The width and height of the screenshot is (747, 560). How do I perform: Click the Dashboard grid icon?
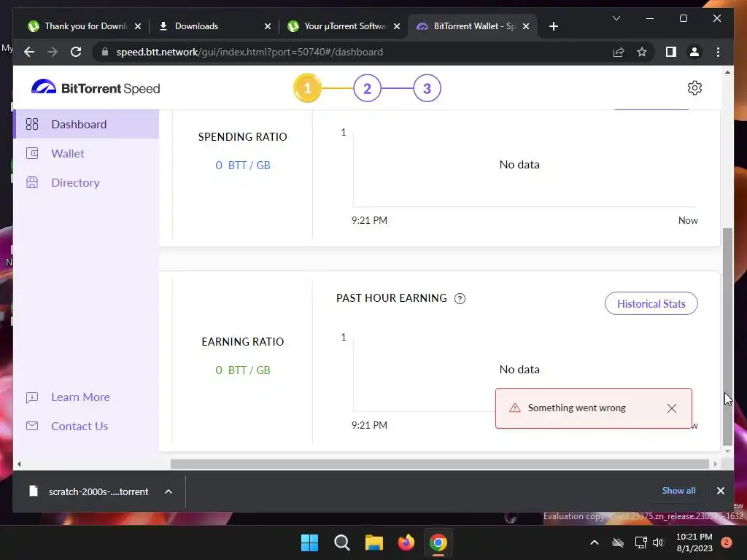32,124
